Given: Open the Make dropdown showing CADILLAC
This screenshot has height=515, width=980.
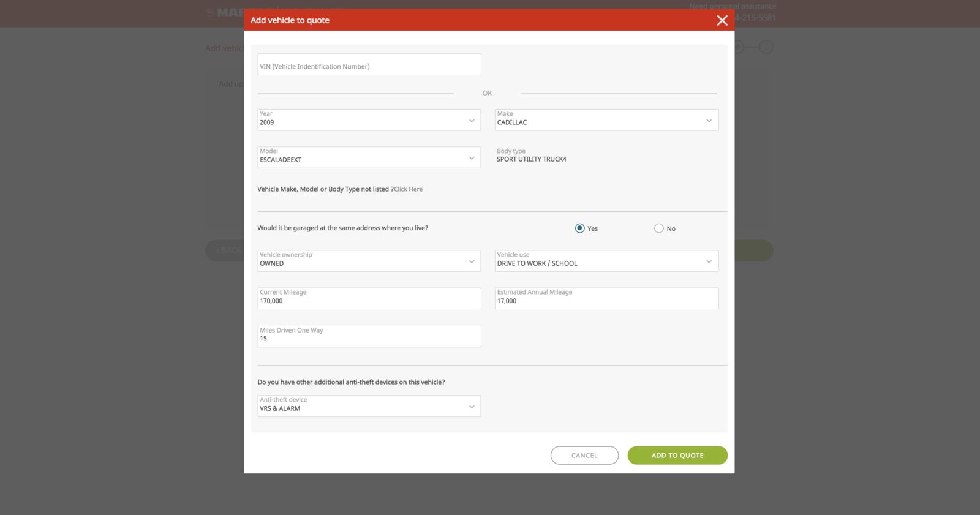Looking at the screenshot, I should (606, 120).
